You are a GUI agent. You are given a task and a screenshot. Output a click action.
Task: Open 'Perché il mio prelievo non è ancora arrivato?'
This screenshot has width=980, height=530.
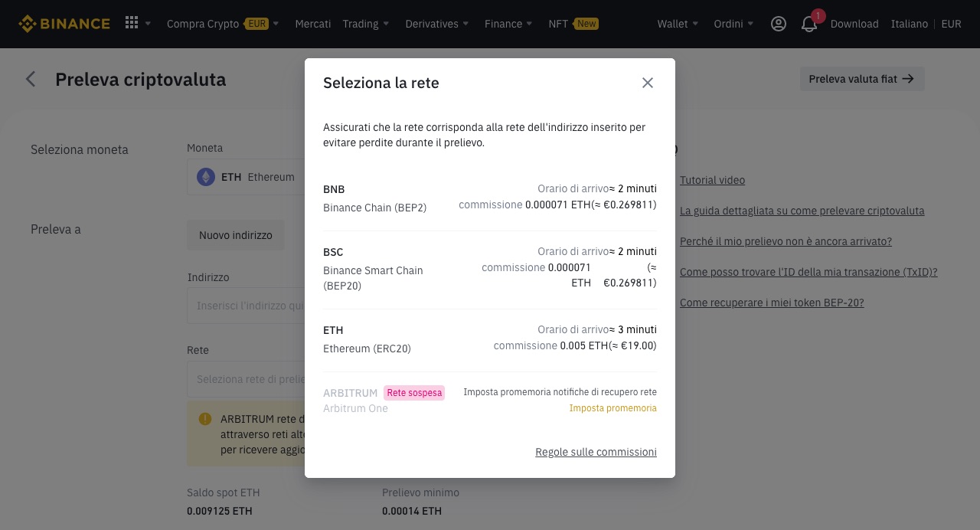tap(786, 241)
